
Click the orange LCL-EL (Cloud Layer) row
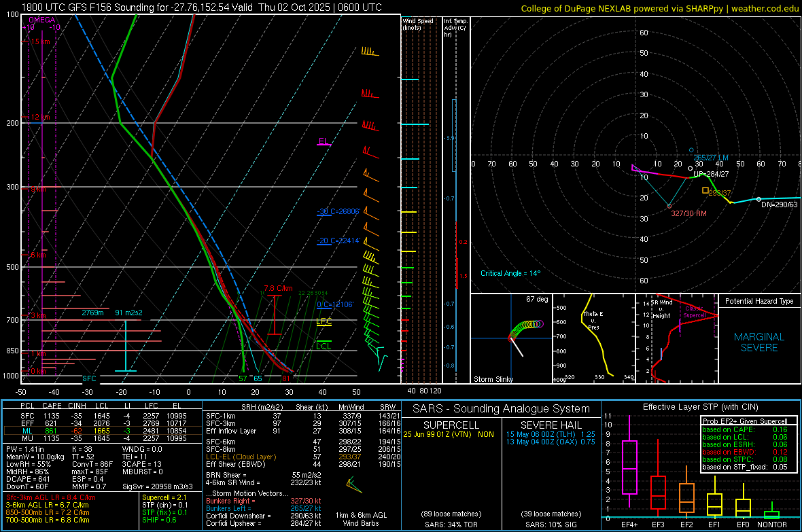pyautogui.click(x=303, y=457)
